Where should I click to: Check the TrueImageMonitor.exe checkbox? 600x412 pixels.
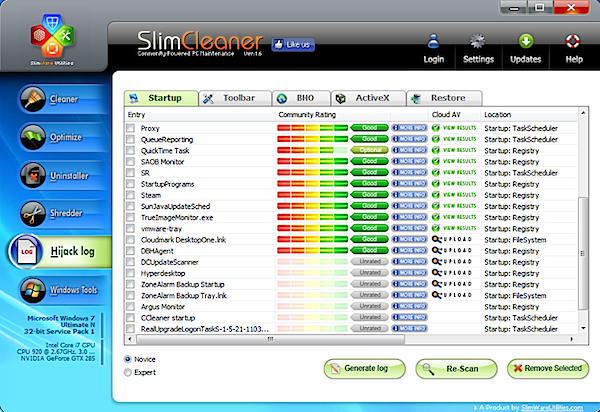(130, 217)
